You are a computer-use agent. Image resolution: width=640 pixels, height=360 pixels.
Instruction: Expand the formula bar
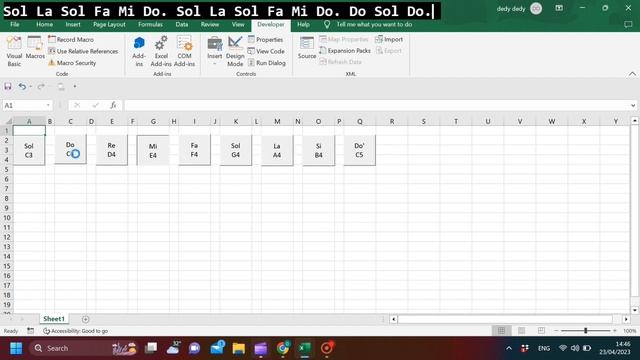pyautogui.click(x=633, y=105)
